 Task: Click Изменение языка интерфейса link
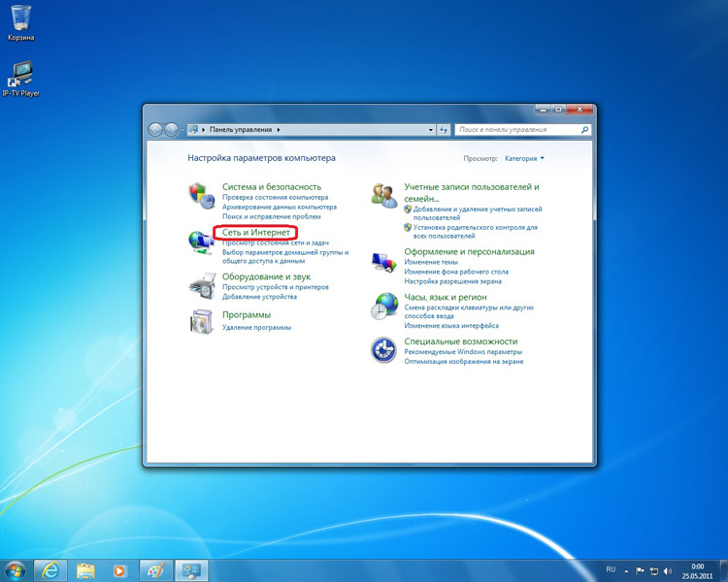[x=451, y=325]
